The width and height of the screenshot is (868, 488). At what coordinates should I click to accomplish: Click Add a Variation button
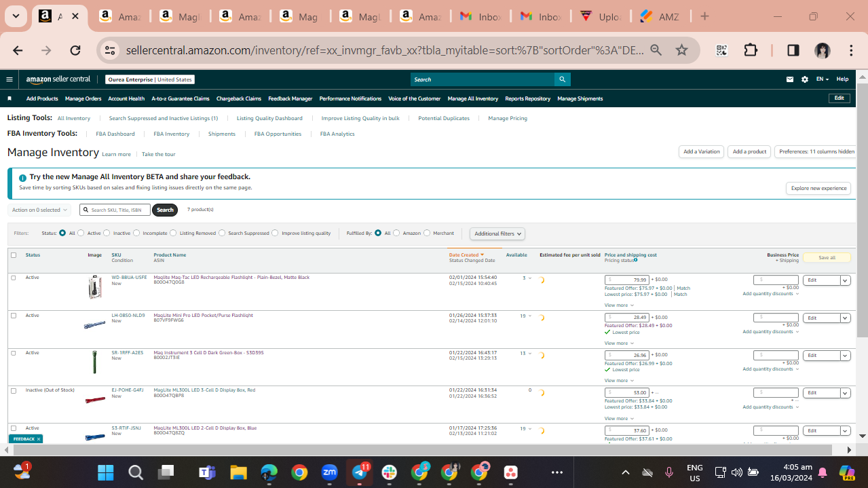(701, 151)
